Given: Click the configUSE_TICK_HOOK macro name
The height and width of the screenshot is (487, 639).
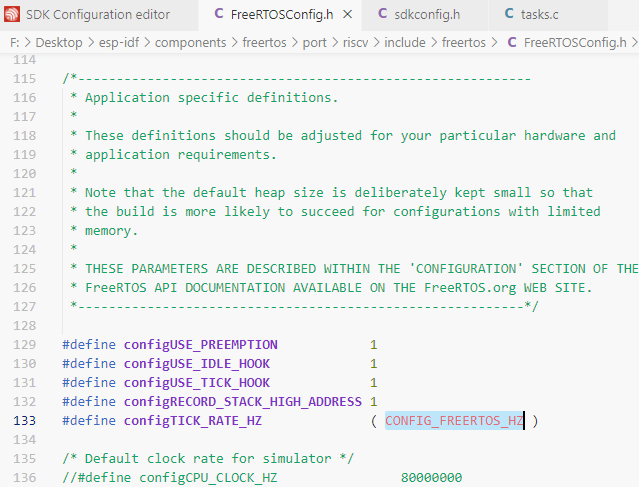Looking at the screenshot, I should (197, 383).
